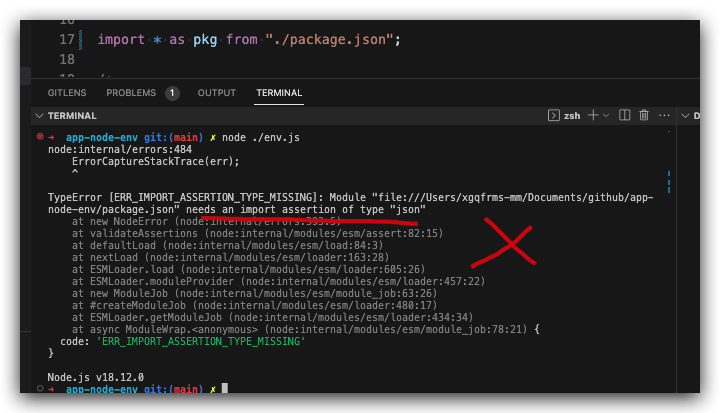The width and height of the screenshot is (720, 413).
Task: Click 'Node.js v18.12.0' version text
Action: (96, 377)
